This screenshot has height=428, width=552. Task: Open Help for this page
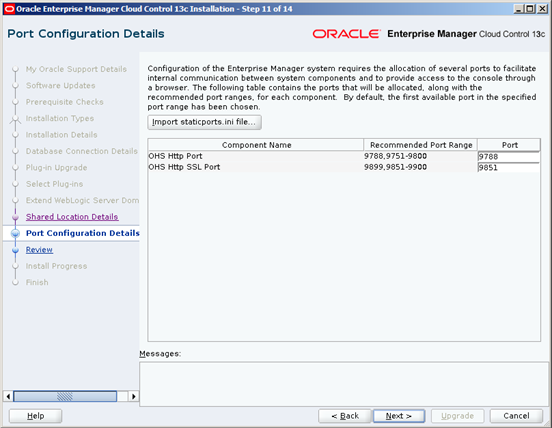36,416
